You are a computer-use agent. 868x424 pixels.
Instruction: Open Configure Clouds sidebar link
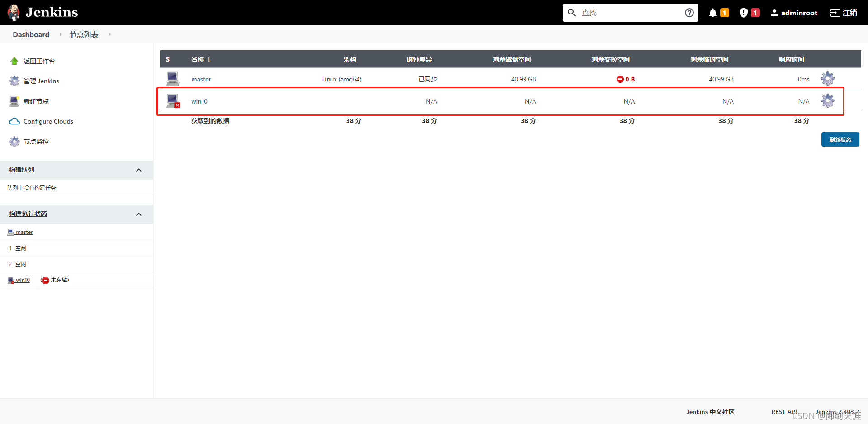48,121
